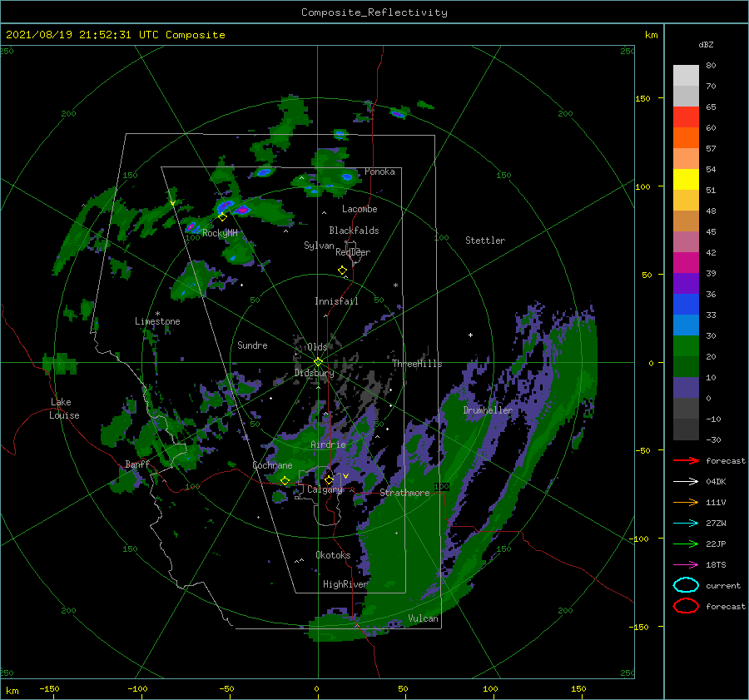Click the HighRiver city label
The height and width of the screenshot is (700, 749).
coord(345,584)
